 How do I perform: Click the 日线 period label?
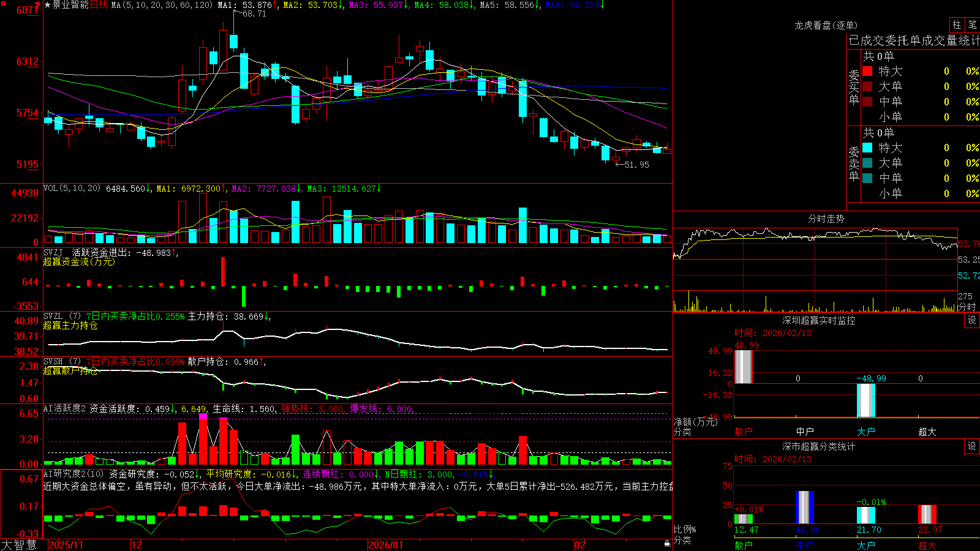[99, 5]
